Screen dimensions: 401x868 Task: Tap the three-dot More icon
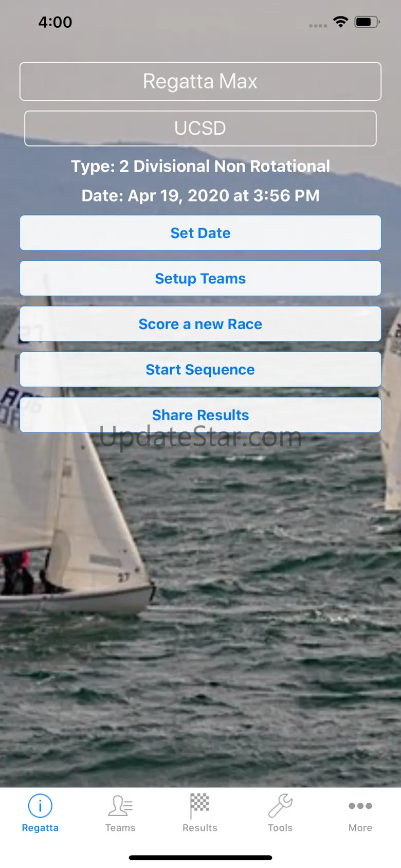click(360, 806)
